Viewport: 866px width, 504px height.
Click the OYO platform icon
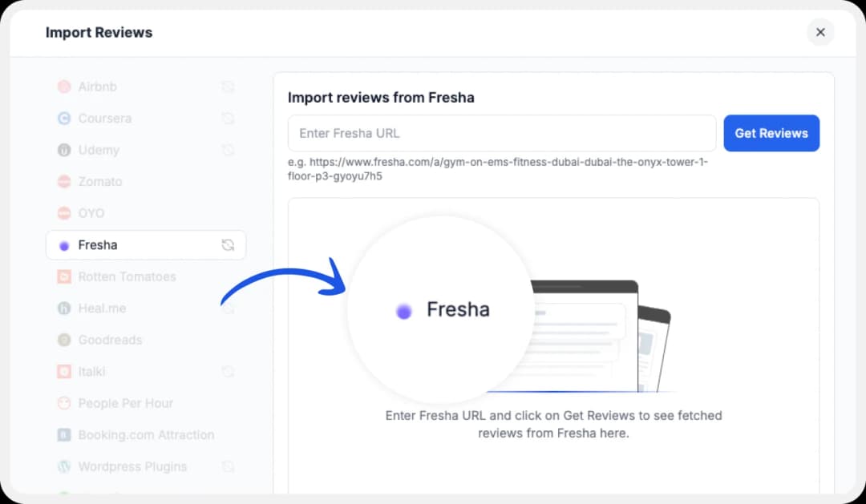pyautogui.click(x=63, y=213)
